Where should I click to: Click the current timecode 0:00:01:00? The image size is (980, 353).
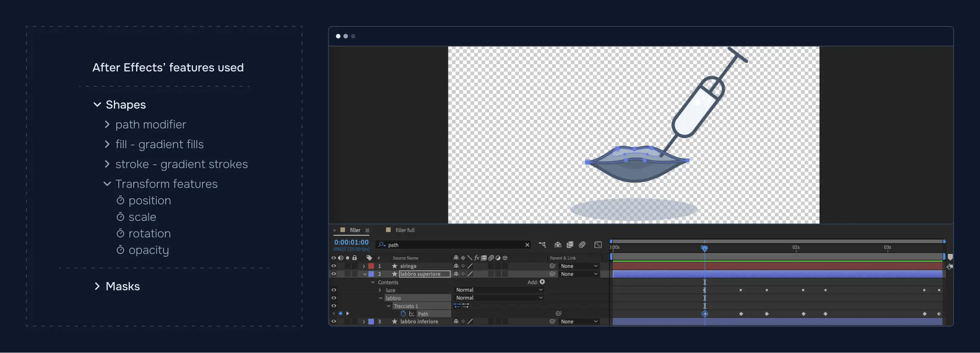pyautogui.click(x=351, y=242)
